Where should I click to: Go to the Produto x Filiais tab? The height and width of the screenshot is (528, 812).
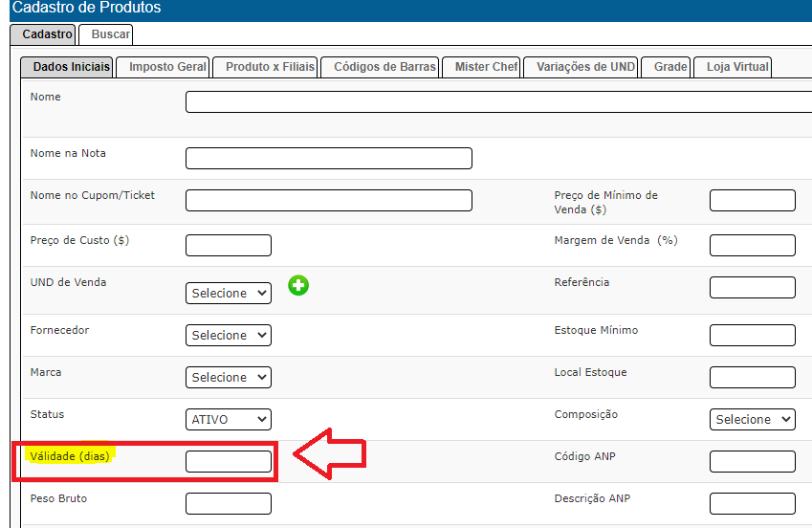265,67
